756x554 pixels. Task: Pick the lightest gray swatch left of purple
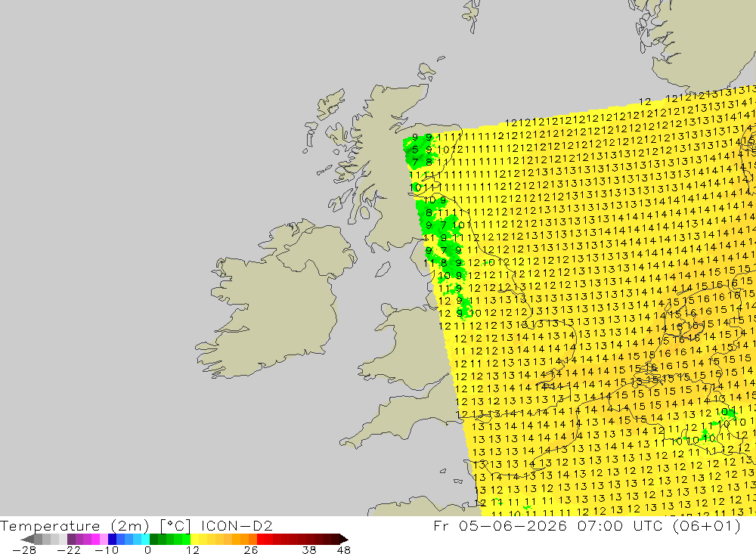[63, 539]
